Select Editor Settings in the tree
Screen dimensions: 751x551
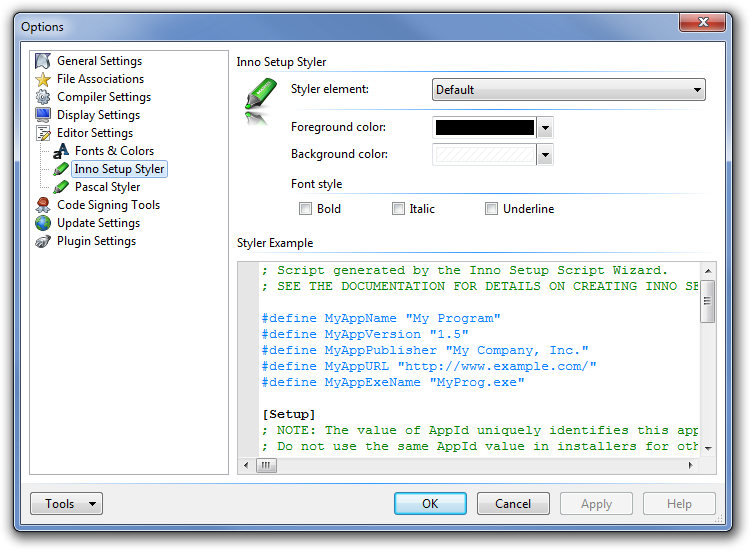(x=95, y=133)
